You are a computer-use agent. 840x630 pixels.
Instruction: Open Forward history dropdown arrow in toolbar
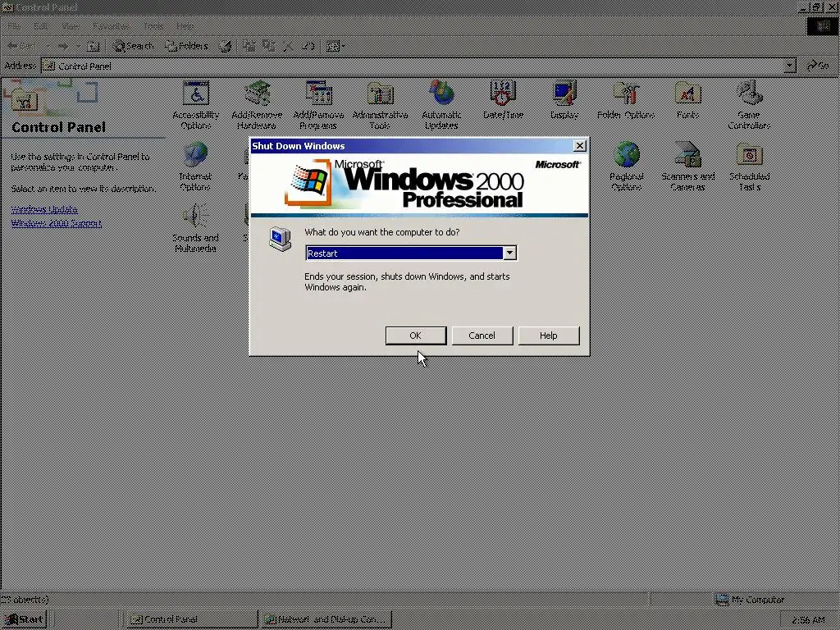(78, 46)
